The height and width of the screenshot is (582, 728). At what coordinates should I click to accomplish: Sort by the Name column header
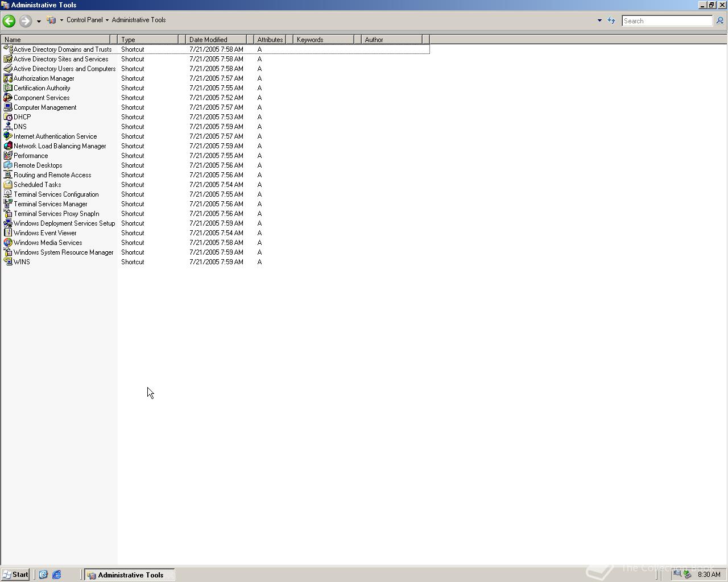point(56,39)
